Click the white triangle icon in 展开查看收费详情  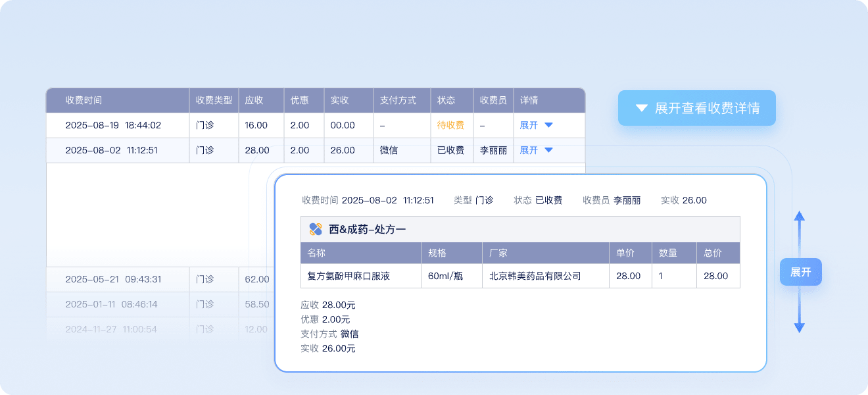(642, 109)
